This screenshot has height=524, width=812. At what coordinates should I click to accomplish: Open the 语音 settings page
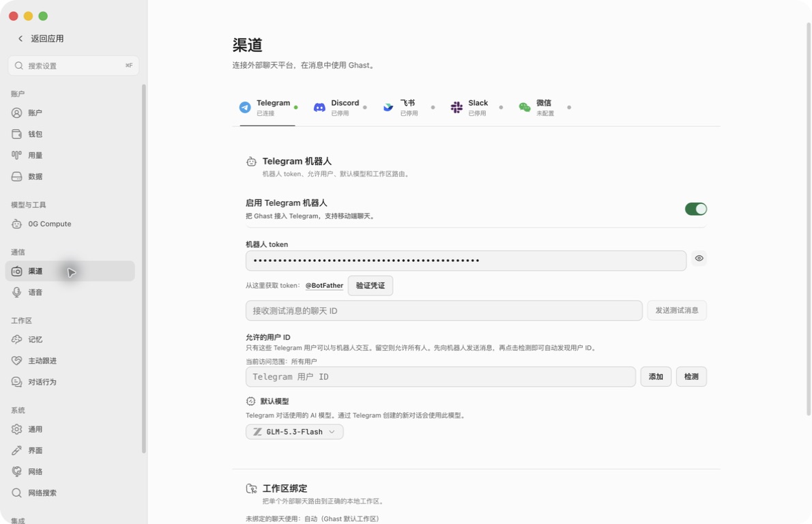click(70, 293)
